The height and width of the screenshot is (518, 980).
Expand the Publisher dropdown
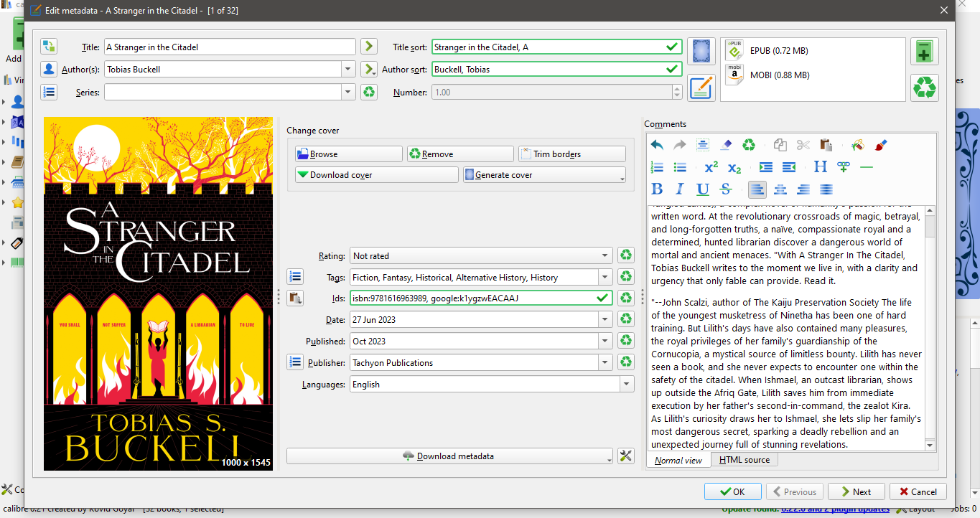pyautogui.click(x=606, y=362)
